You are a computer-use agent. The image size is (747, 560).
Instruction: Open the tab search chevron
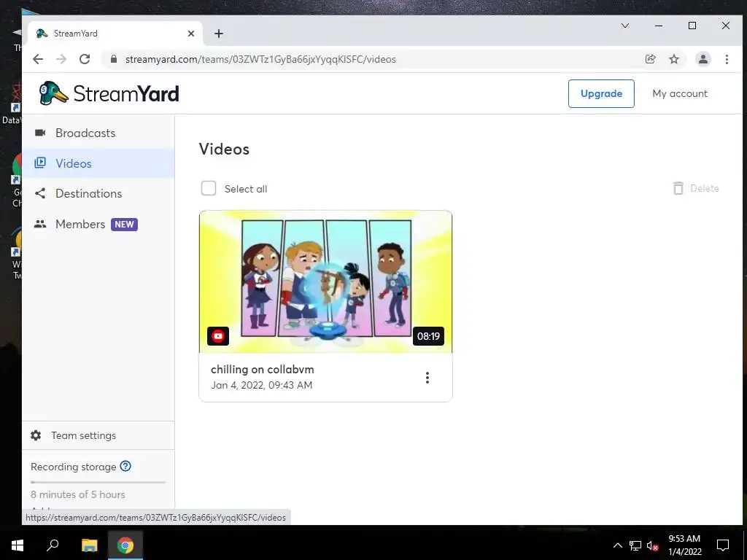click(x=625, y=26)
